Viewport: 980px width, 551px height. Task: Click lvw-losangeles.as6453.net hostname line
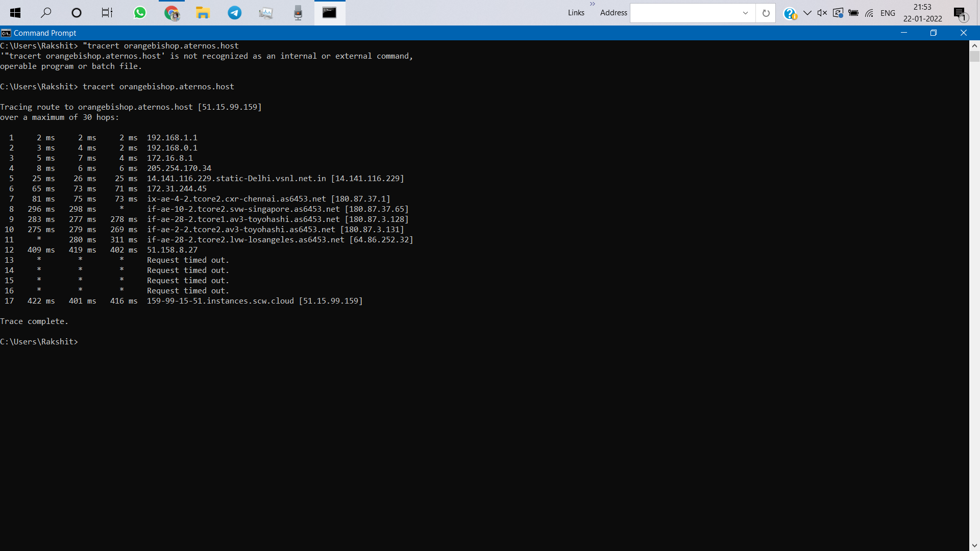(280, 240)
